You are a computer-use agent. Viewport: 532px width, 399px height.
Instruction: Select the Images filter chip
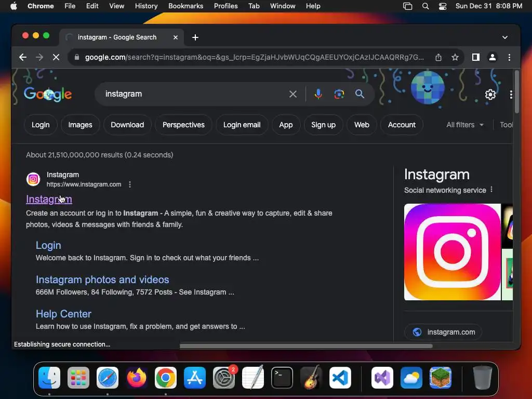click(x=80, y=125)
